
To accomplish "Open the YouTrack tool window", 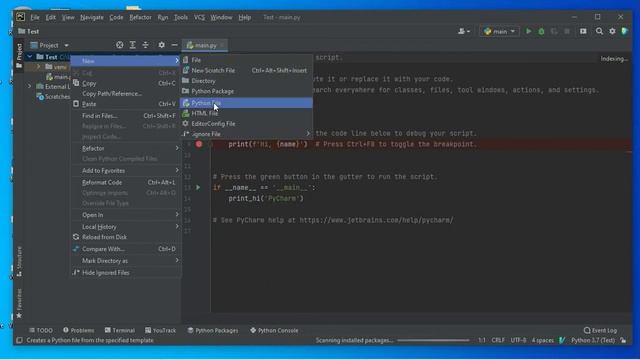I will pos(160,330).
